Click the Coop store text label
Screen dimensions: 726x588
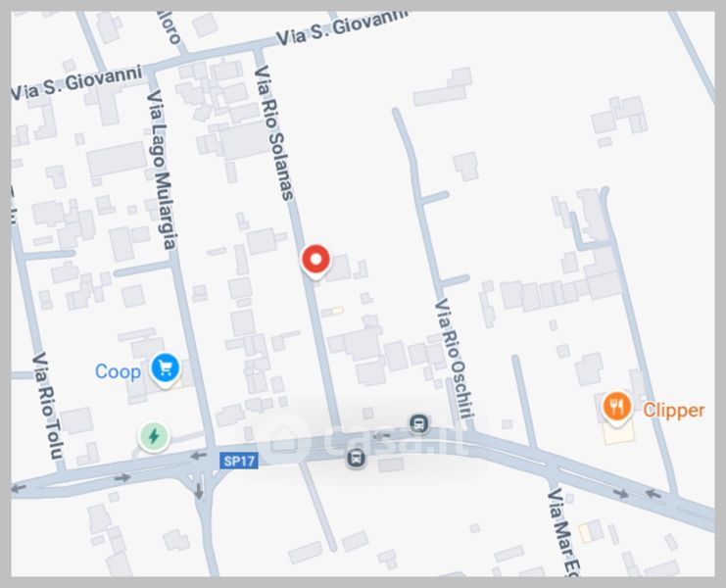[118, 371]
